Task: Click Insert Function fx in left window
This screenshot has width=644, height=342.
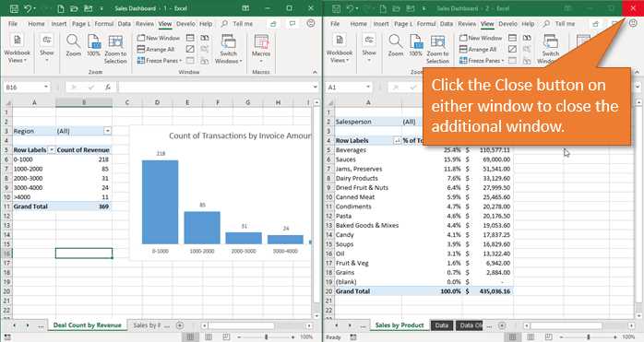Action: (x=108, y=87)
